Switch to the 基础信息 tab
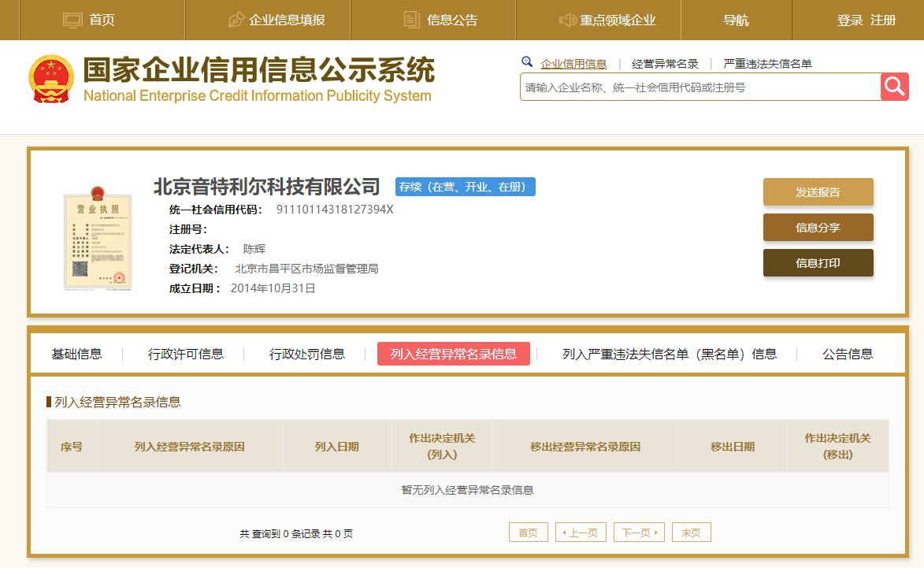The height and width of the screenshot is (568, 924). (76, 354)
